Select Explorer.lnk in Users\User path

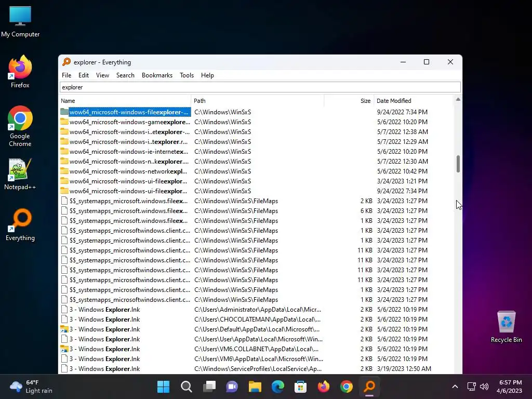tap(256, 339)
